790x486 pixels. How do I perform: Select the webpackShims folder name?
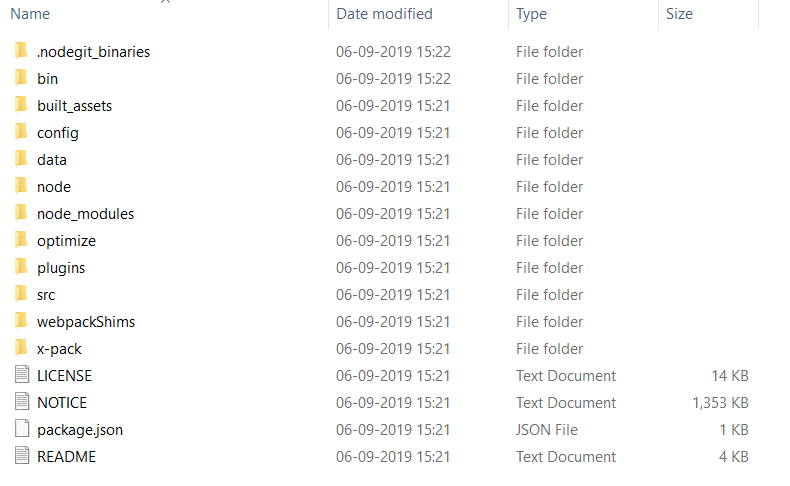[86, 322]
